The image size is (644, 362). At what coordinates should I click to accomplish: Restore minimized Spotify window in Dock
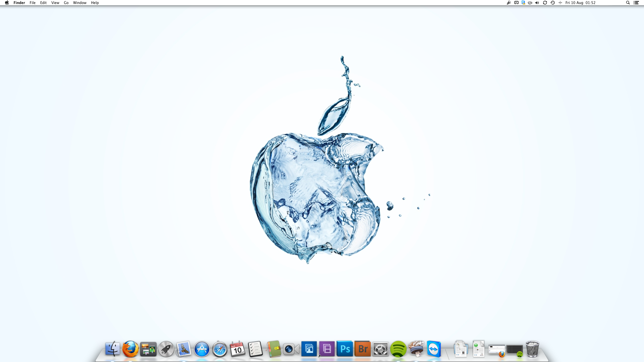pyautogui.click(x=515, y=351)
